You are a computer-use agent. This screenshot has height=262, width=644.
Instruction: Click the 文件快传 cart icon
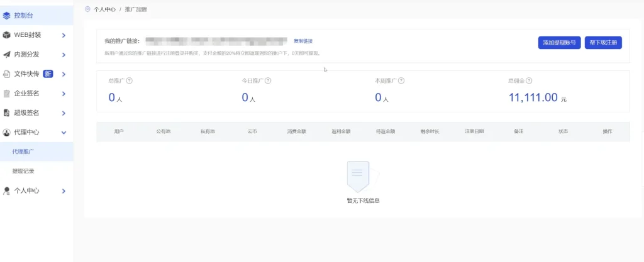tap(6, 74)
